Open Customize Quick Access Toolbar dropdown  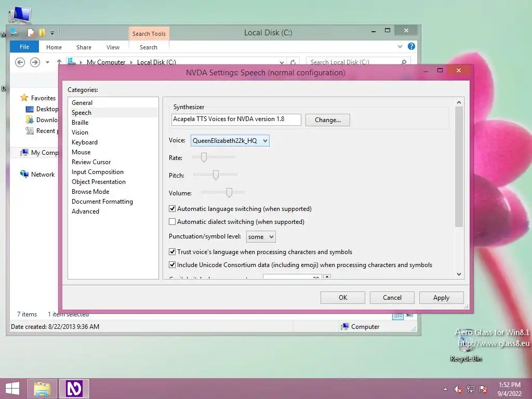[x=52, y=33]
